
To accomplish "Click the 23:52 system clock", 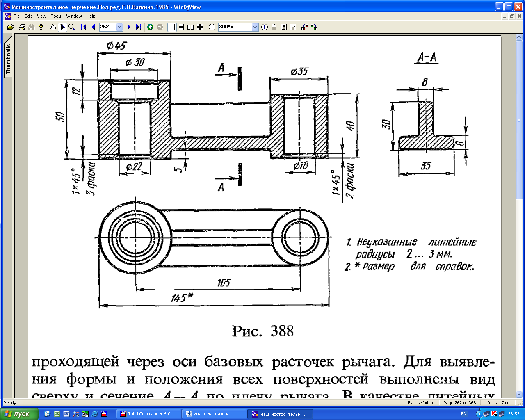I will [514, 414].
